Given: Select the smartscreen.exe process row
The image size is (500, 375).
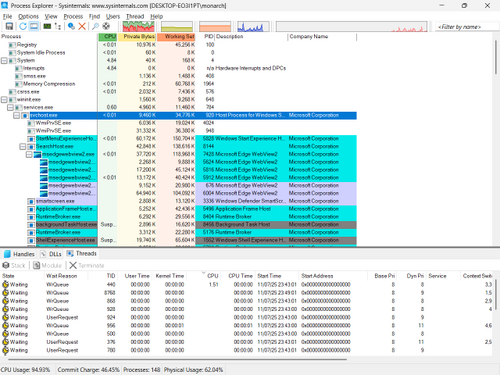Looking at the screenshot, I should point(178,201).
